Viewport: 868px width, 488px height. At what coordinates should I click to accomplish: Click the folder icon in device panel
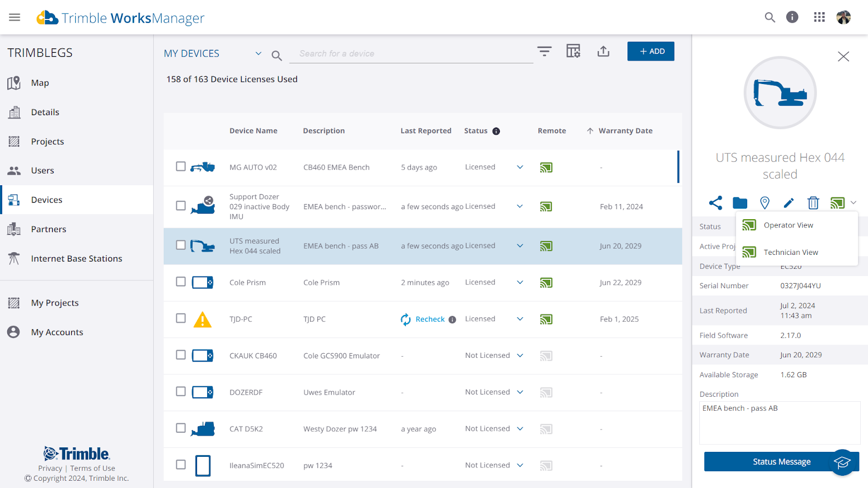point(740,203)
